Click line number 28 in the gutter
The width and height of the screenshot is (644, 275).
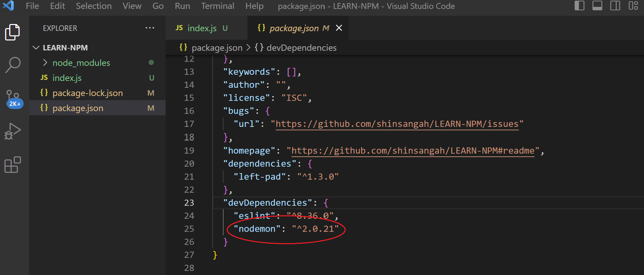189,268
